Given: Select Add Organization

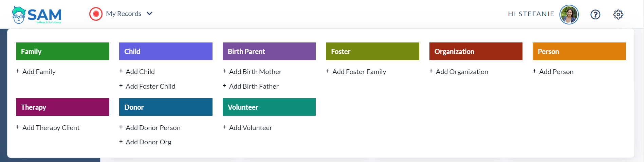Looking at the screenshot, I should 462,72.
